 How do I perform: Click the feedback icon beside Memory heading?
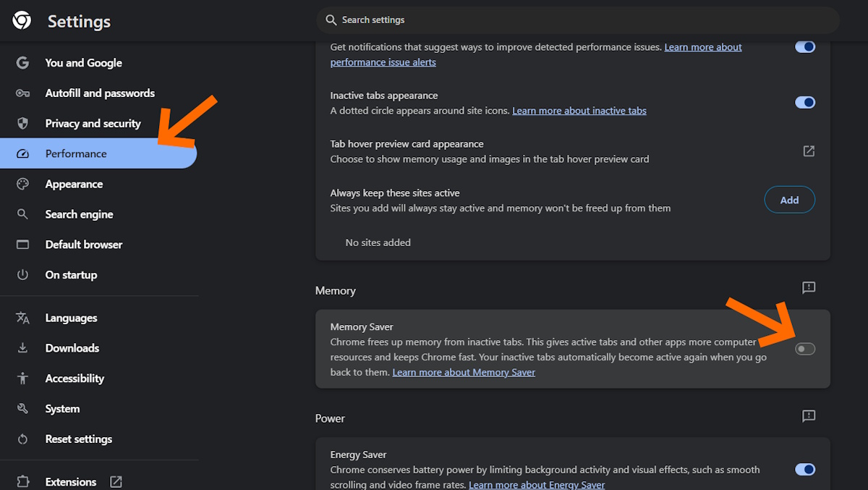pyautogui.click(x=809, y=288)
